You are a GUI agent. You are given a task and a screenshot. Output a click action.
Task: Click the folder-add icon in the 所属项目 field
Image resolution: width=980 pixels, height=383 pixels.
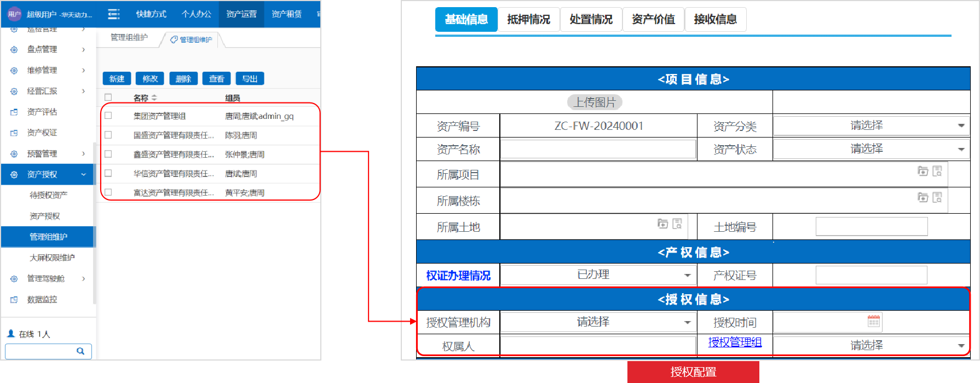tap(923, 171)
